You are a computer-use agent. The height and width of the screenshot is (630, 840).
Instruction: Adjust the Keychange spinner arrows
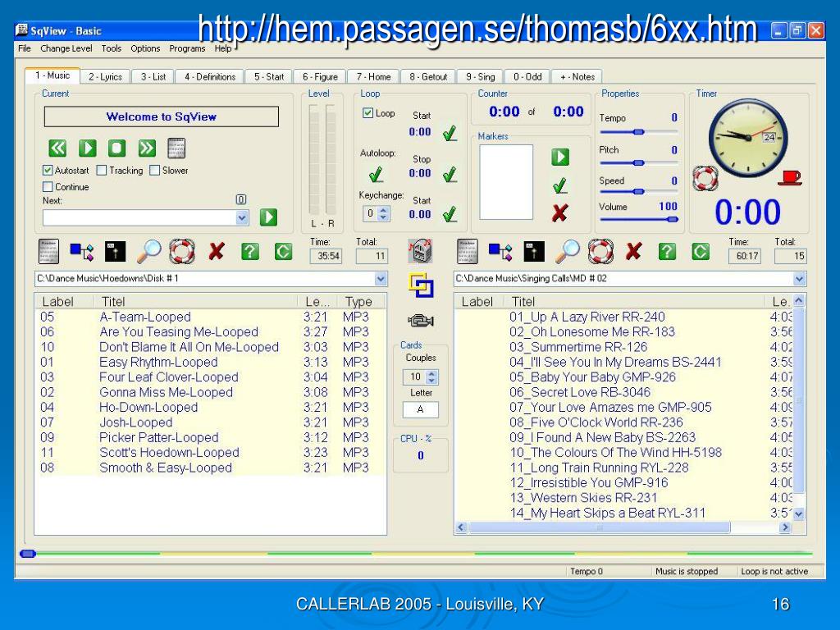coord(383,214)
